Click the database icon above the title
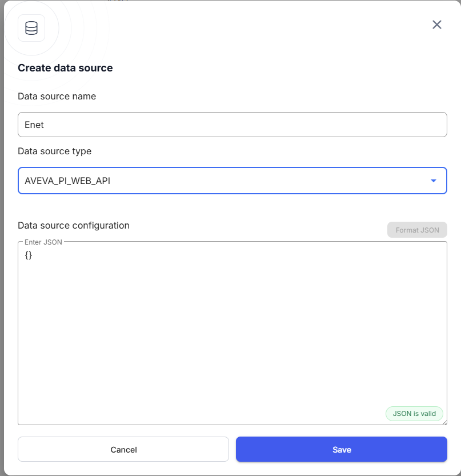 click(x=31, y=28)
